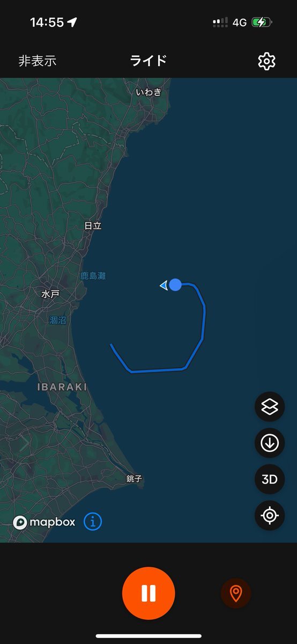Tap the いわき city label

click(x=148, y=92)
